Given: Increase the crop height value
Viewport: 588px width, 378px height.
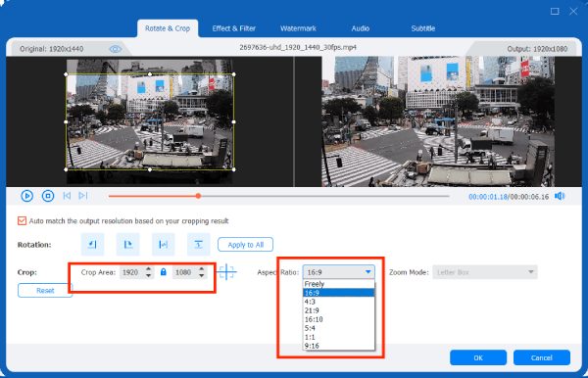Looking at the screenshot, I should 202,269.
